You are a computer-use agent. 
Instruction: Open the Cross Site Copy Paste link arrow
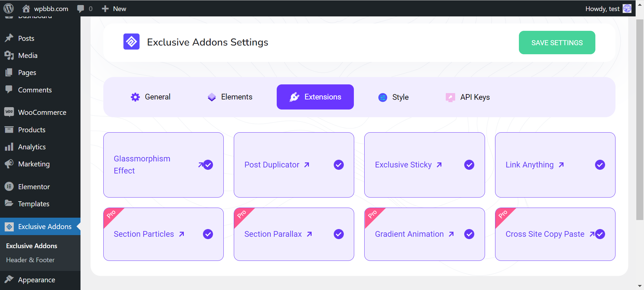(592, 234)
